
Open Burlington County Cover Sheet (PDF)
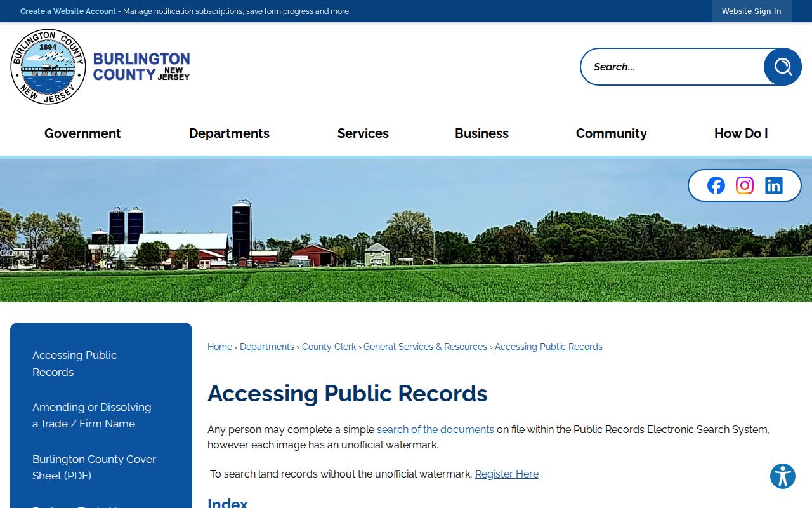tap(94, 467)
